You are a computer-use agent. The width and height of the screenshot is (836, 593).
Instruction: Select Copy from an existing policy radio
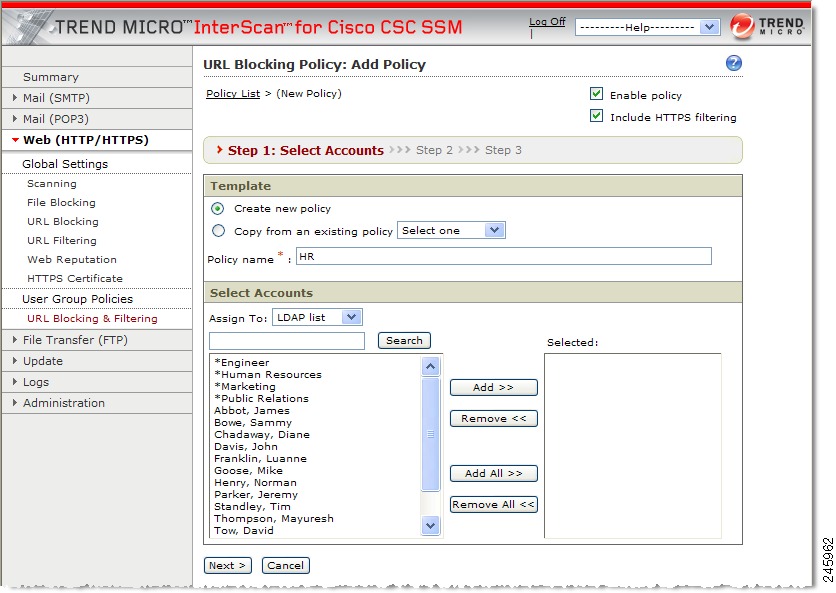pos(218,231)
